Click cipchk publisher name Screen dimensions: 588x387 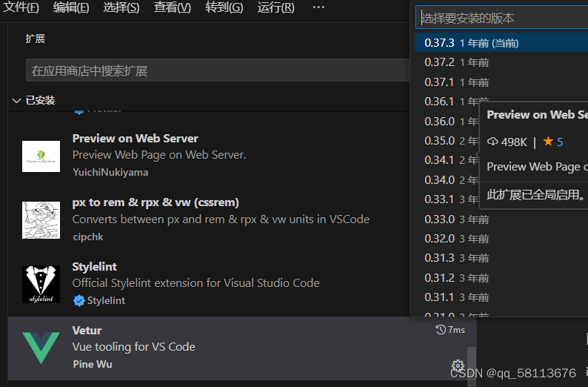[87, 236]
